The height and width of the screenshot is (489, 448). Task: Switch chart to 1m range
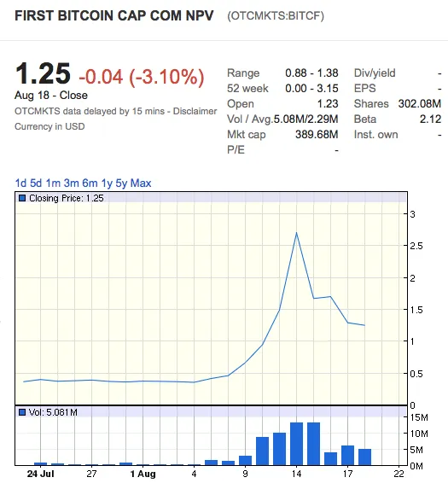[53, 183]
